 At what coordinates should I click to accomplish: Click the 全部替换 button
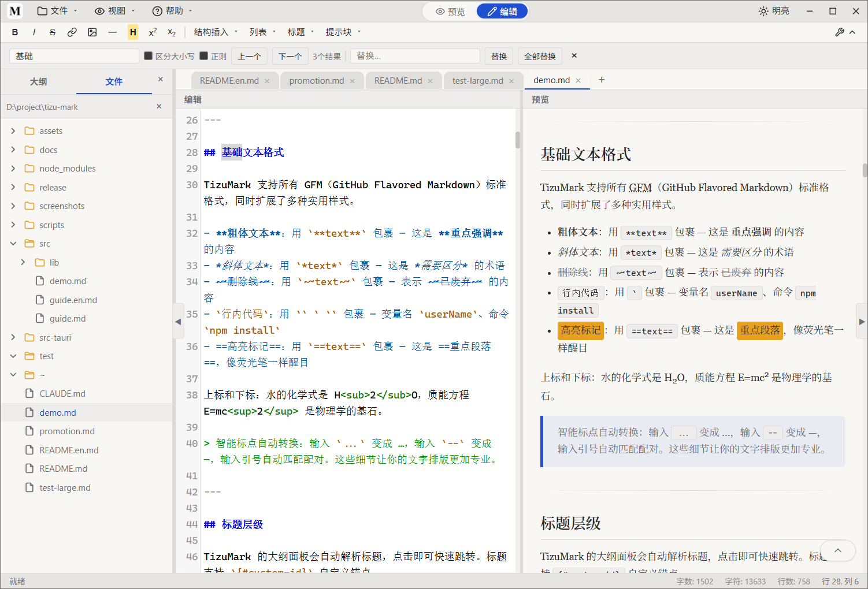pos(540,56)
